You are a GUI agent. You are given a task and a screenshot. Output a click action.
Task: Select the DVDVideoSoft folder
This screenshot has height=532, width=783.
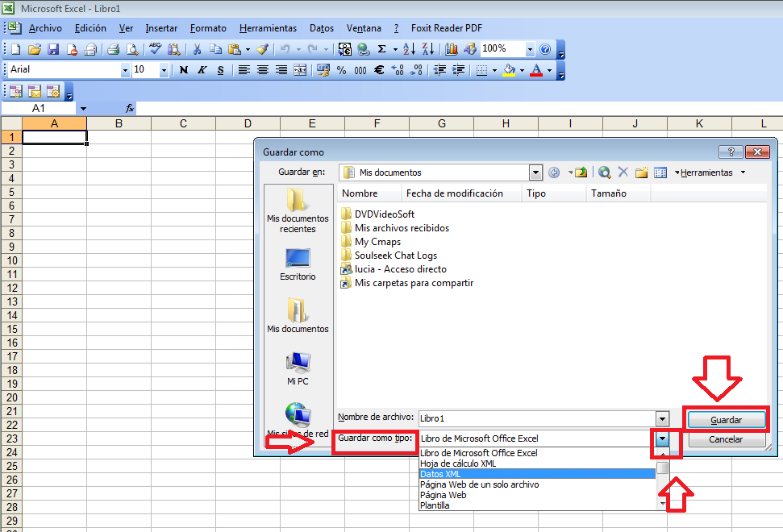coord(378,214)
